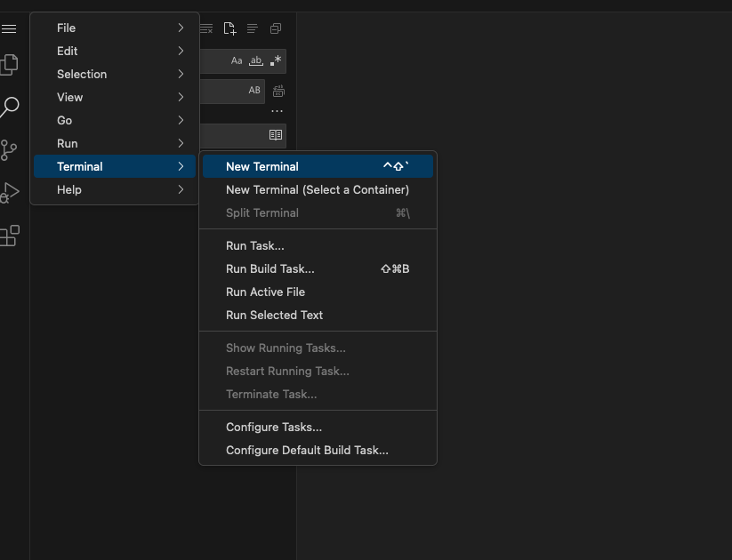Screen dimensions: 732x560
Task: Expand the Run submenu with its chevron arrow
Action: 181,143
